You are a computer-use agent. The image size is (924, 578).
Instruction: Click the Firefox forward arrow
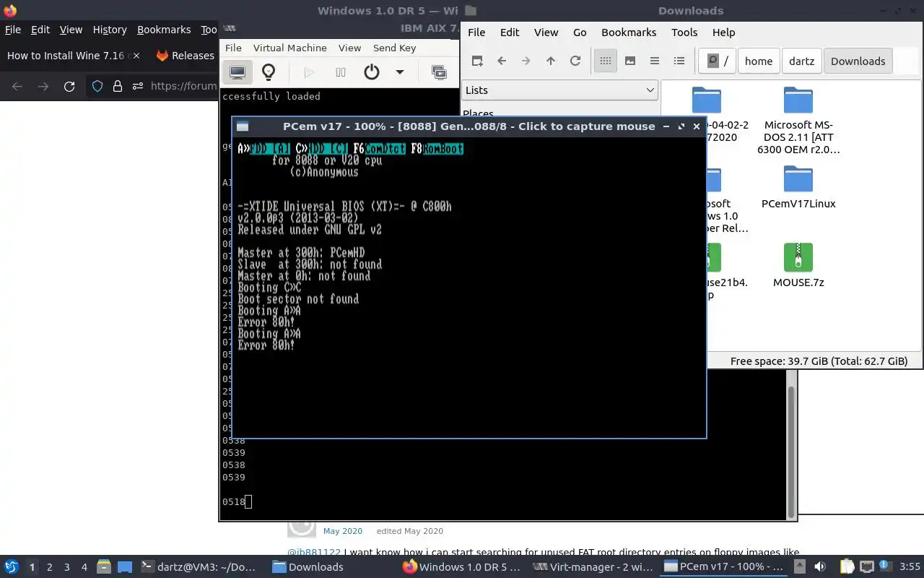click(43, 86)
